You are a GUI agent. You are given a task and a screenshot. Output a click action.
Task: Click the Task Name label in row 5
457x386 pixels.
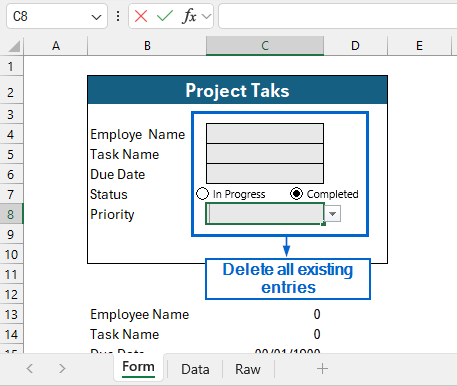(125, 154)
